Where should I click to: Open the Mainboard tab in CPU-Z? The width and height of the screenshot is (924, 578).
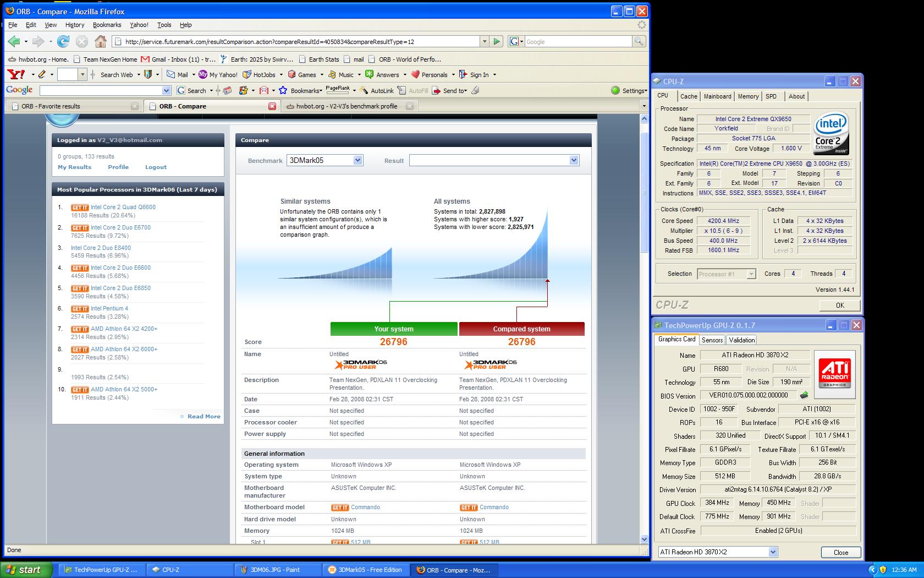pyautogui.click(x=717, y=96)
